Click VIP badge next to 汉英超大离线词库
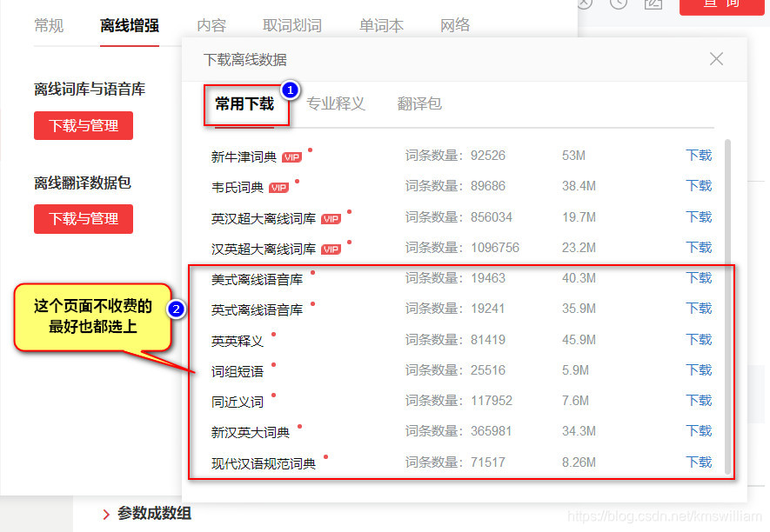The image size is (770, 532). 331,249
